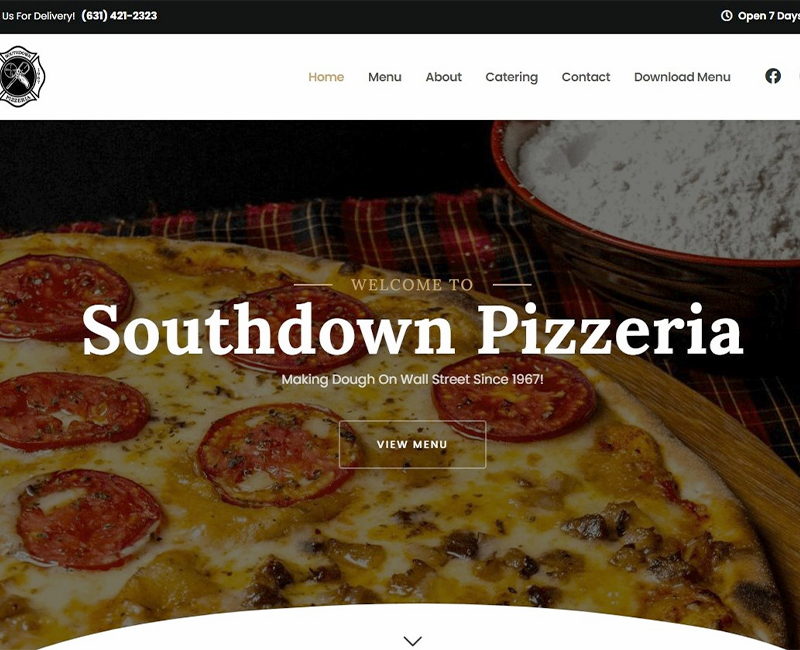
Task: Click the 'Southdown Pizzeria' hero heading
Action: [x=412, y=329]
